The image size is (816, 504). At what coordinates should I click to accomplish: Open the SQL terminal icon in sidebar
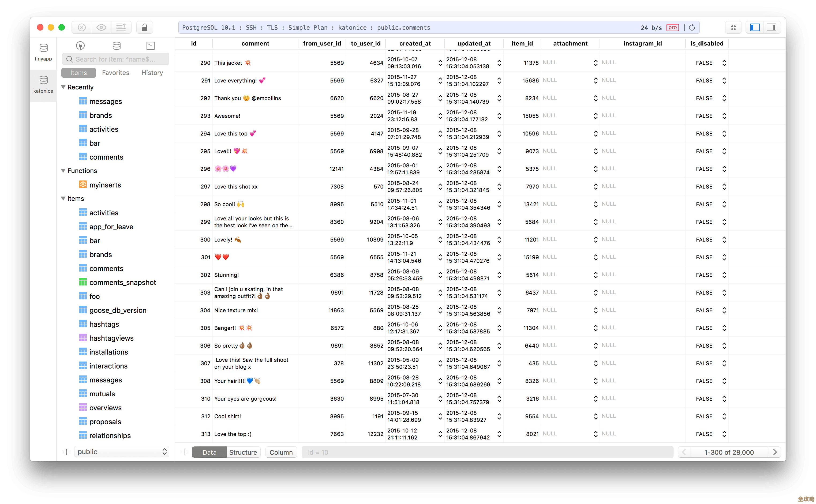point(151,46)
